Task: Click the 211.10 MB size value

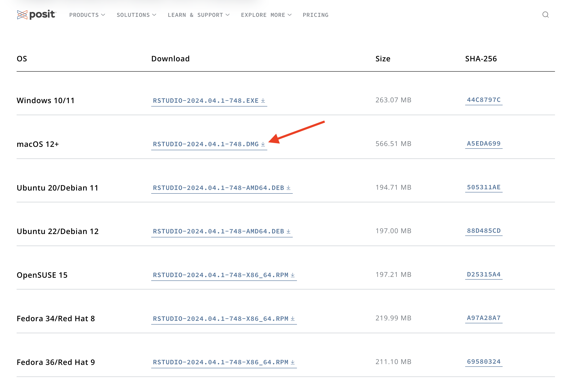Action: [x=393, y=362]
